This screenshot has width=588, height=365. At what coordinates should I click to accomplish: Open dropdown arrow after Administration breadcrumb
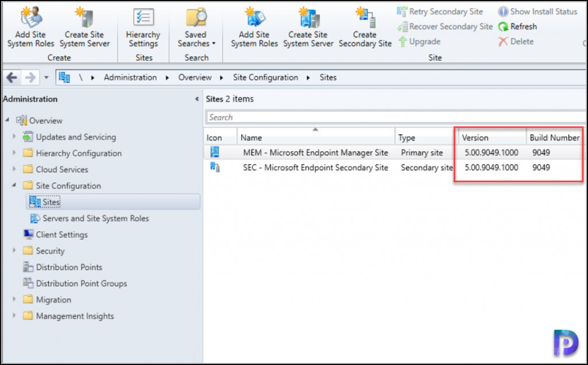(x=167, y=78)
